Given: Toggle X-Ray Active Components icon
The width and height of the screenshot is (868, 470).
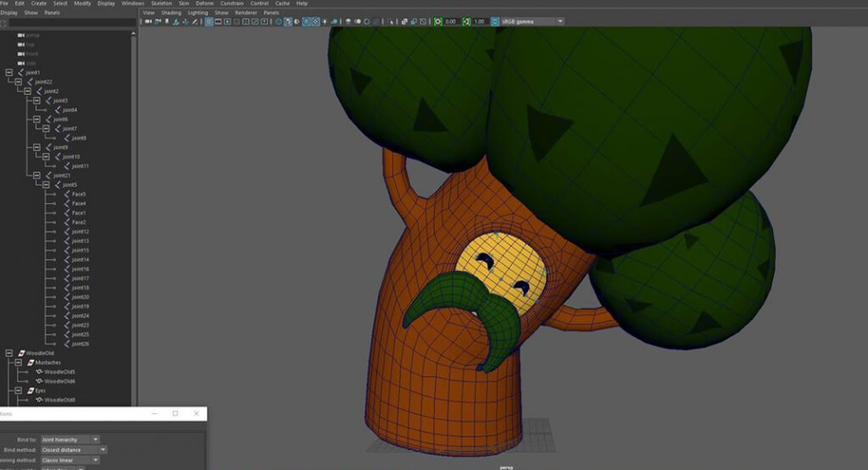Looking at the screenshot, I should [x=414, y=21].
